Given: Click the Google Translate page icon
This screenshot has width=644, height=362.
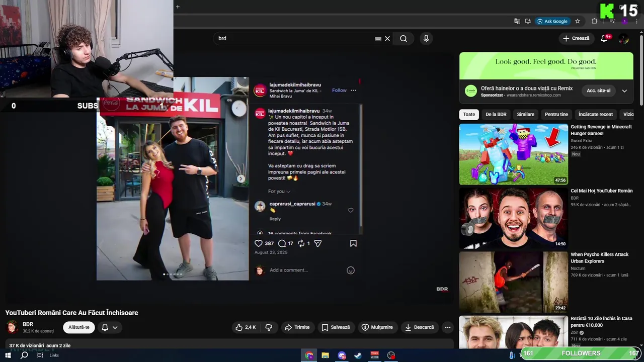Looking at the screenshot, I should coord(517,21).
